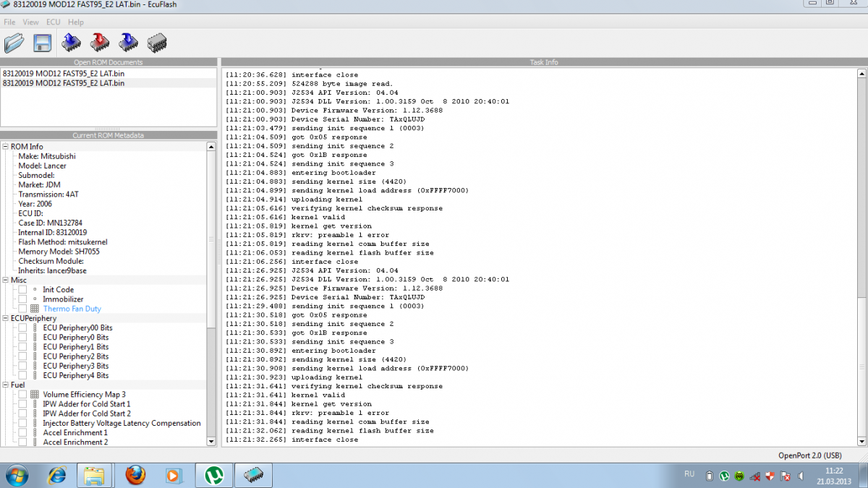Collapse the ROM Info tree node
868x488 pixels.
point(6,147)
